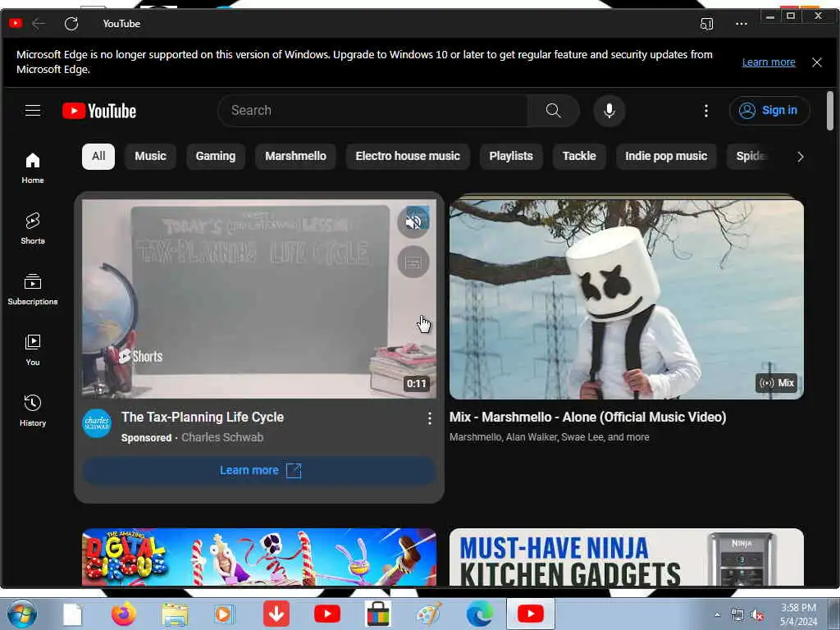Viewport: 840px width, 630px height.
Task: Open Marshmello Alone mix thumbnail
Action: (626, 299)
